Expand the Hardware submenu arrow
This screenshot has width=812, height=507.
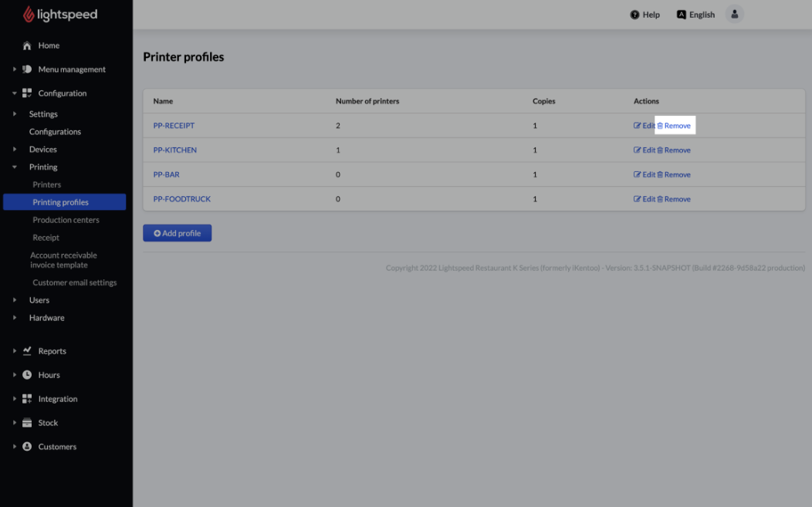14,318
